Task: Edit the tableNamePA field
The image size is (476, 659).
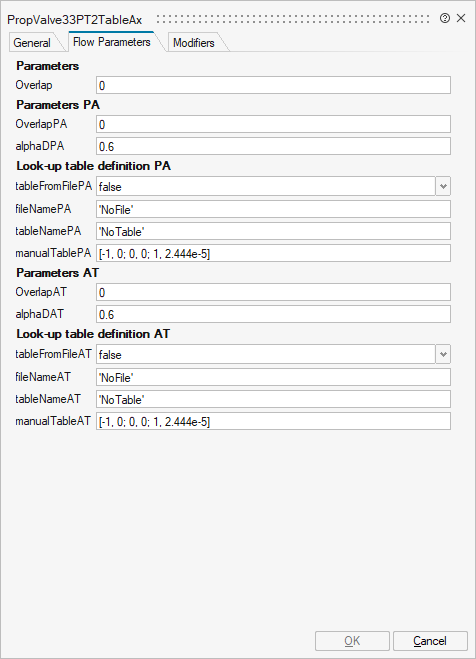Action: click(x=274, y=231)
